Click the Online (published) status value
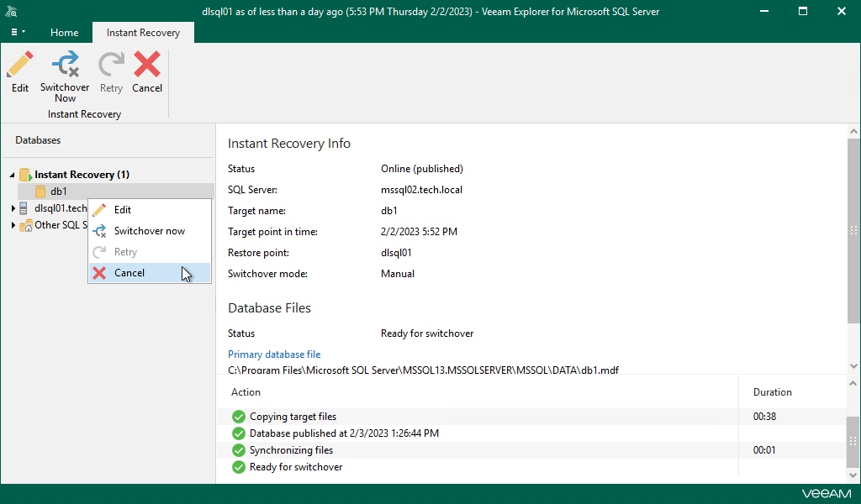 tap(422, 169)
